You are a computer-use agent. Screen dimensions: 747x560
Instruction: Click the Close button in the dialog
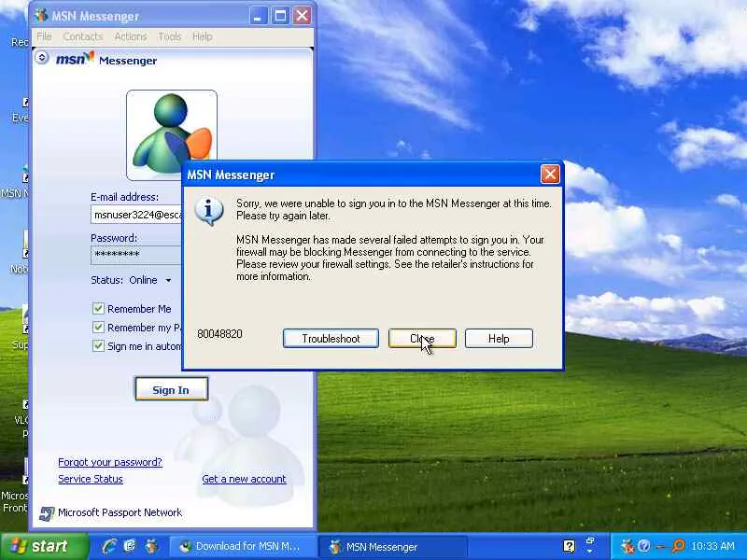pos(422,339)
